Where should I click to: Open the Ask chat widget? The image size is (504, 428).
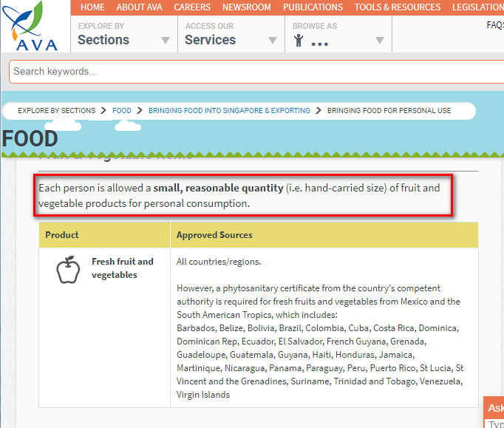tap(494, 408)
